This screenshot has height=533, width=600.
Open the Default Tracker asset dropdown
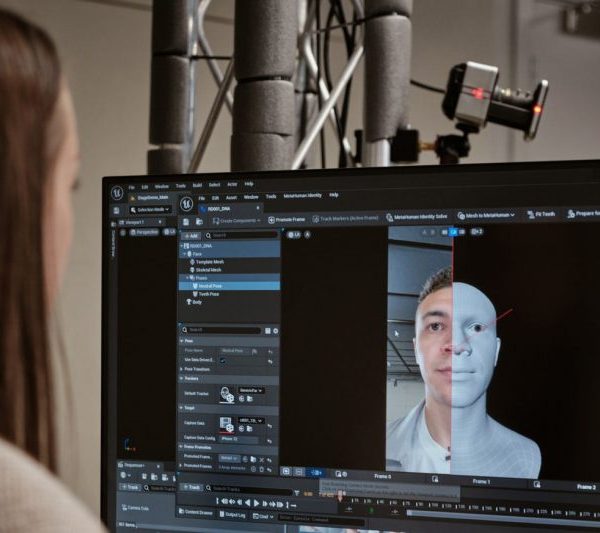[251, 390]
